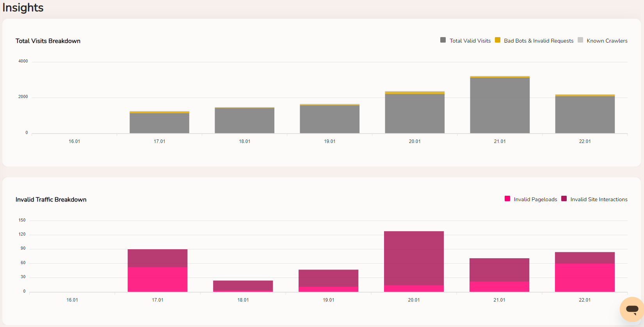The width and height of the screenshot is (644, 327).
Task: Click 22.01 maroon Invalid Interactions segment
Action: (x=585, y=258)
